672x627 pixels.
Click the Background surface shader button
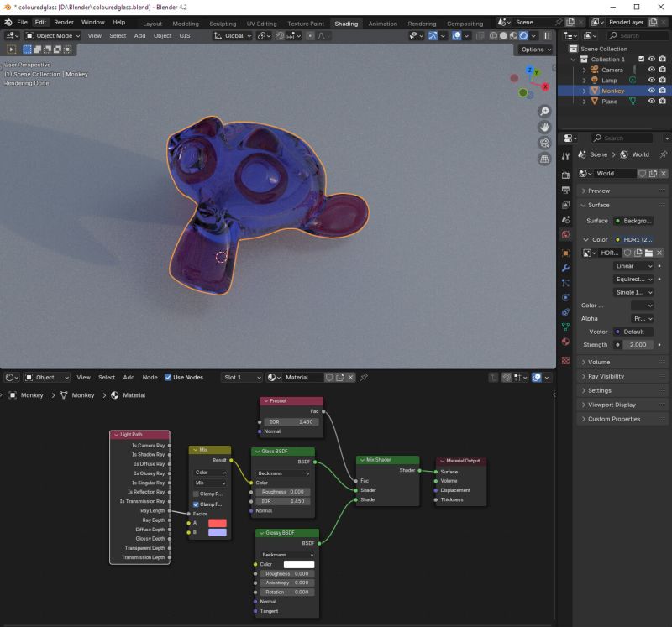(634, 221)
